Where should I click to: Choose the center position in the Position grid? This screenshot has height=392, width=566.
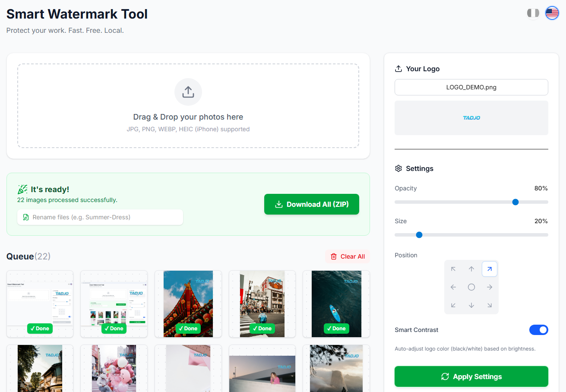(x=471, y=287)
